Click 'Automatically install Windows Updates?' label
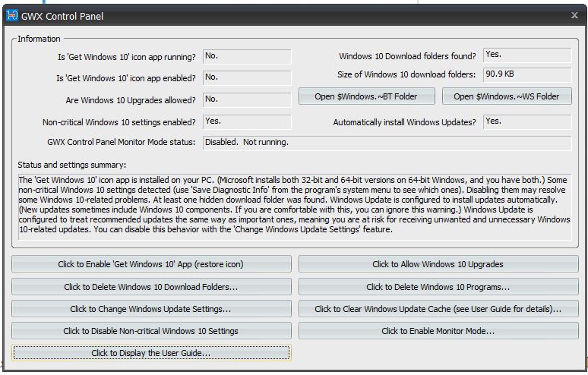The width and height of the screenshot is (588, 375). (x=405, y=122)
